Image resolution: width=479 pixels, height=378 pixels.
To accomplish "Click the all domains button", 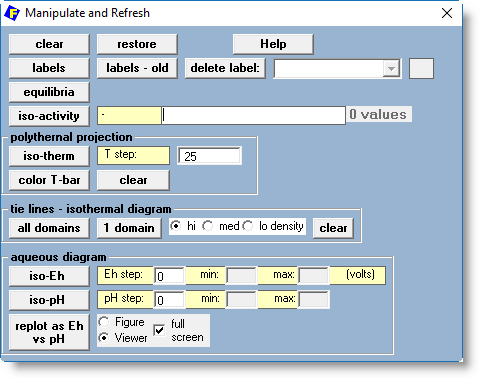I will (49, 228).
